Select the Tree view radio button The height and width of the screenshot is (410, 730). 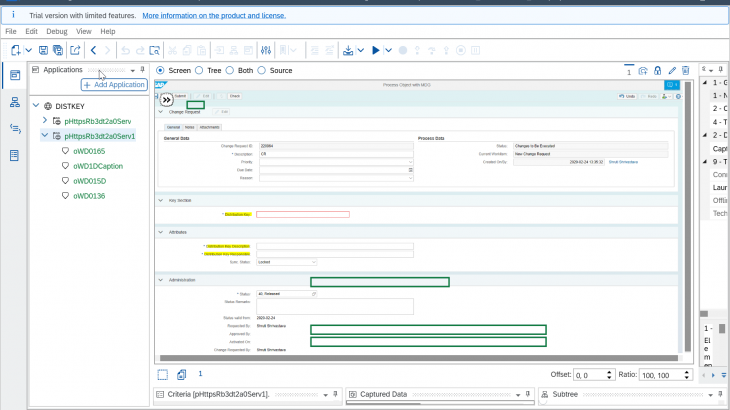[x=199, y=70]
